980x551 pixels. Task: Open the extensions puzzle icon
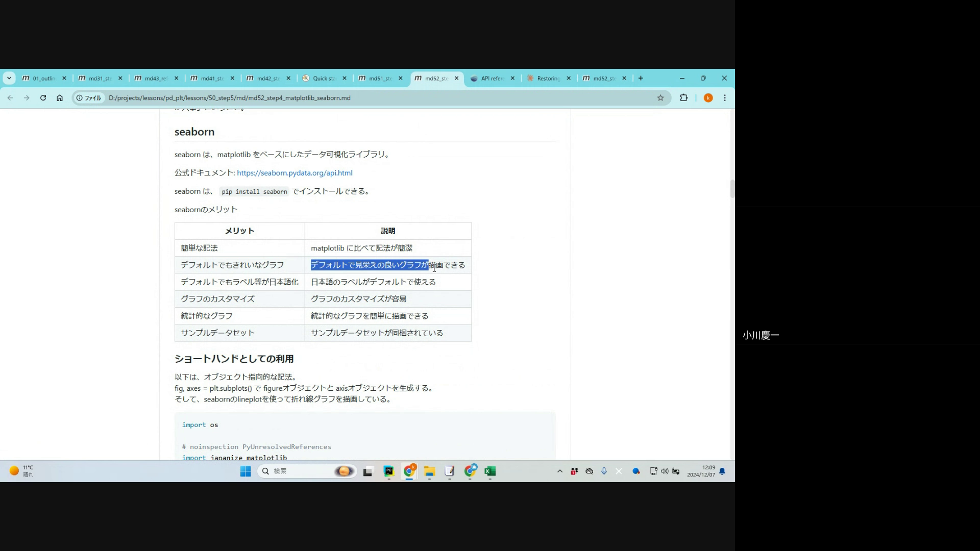[684, 98]
